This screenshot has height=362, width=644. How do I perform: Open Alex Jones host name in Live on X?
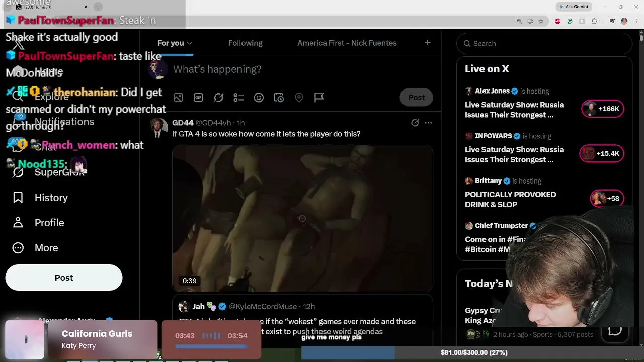pos(492,91)
